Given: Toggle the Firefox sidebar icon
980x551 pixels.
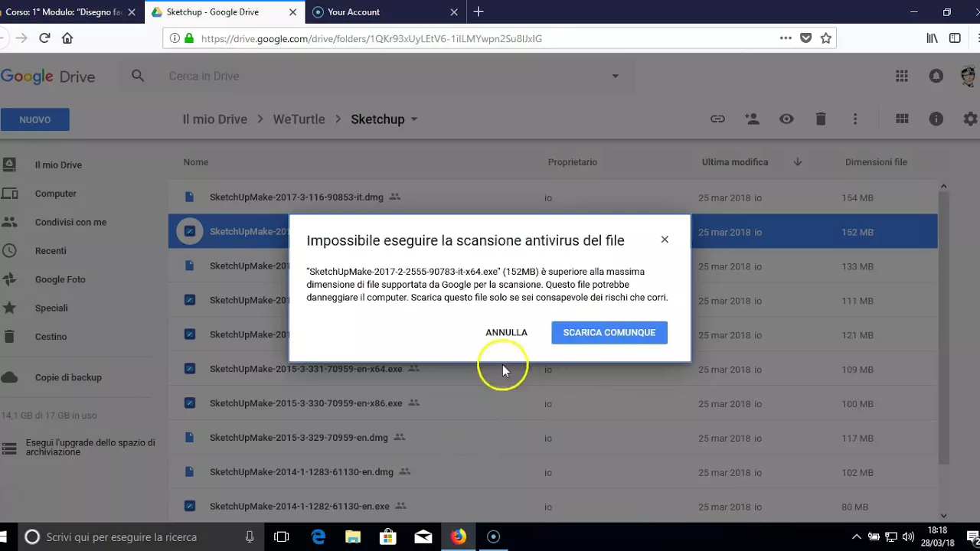Looking at the screenshot, I should [x=955, y=38].
